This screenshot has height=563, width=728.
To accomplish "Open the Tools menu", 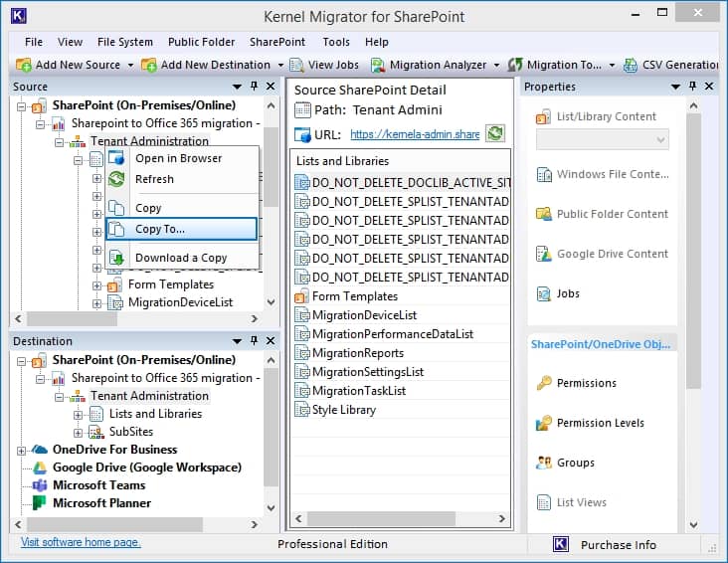I will click(336, 42).
